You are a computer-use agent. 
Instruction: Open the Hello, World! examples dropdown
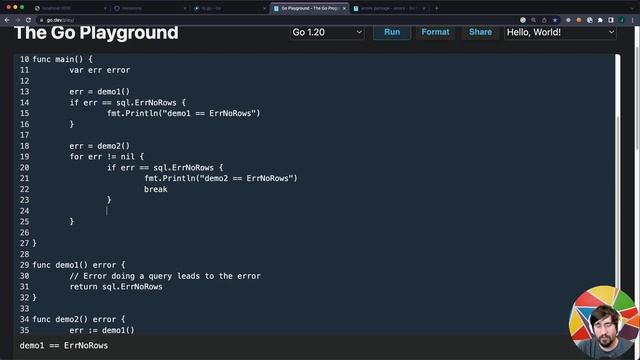(560, 32)
